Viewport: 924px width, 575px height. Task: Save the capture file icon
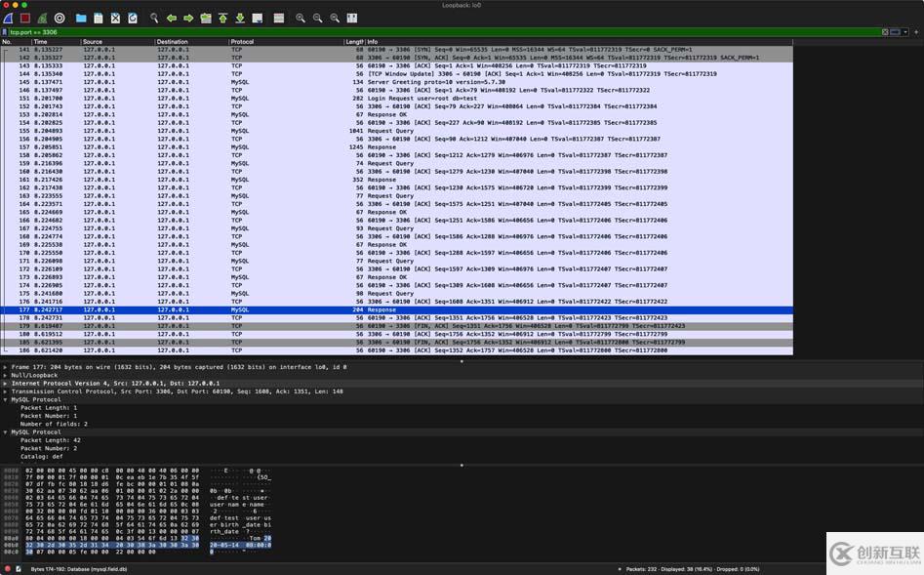[99, 19]
